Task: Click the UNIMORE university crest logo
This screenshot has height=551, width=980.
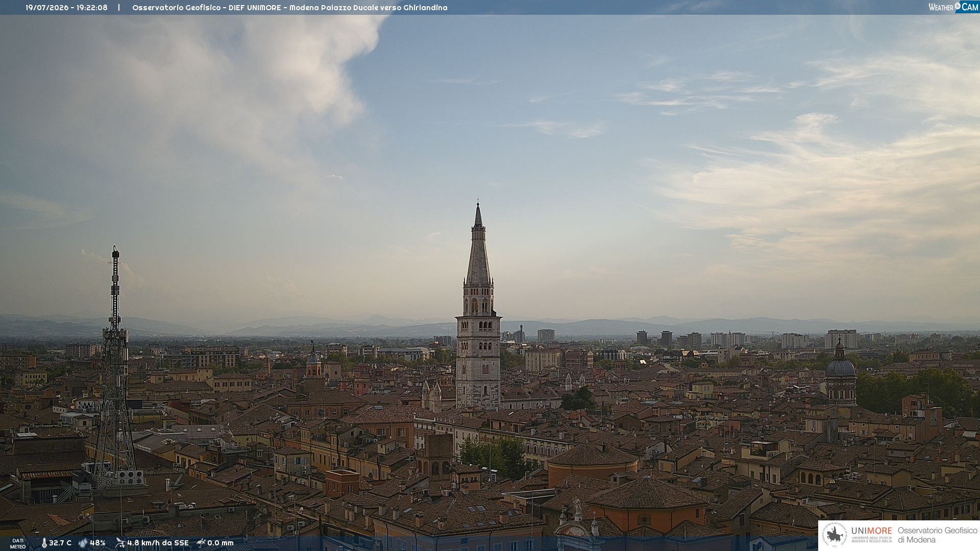Action: tap(835, 535)
